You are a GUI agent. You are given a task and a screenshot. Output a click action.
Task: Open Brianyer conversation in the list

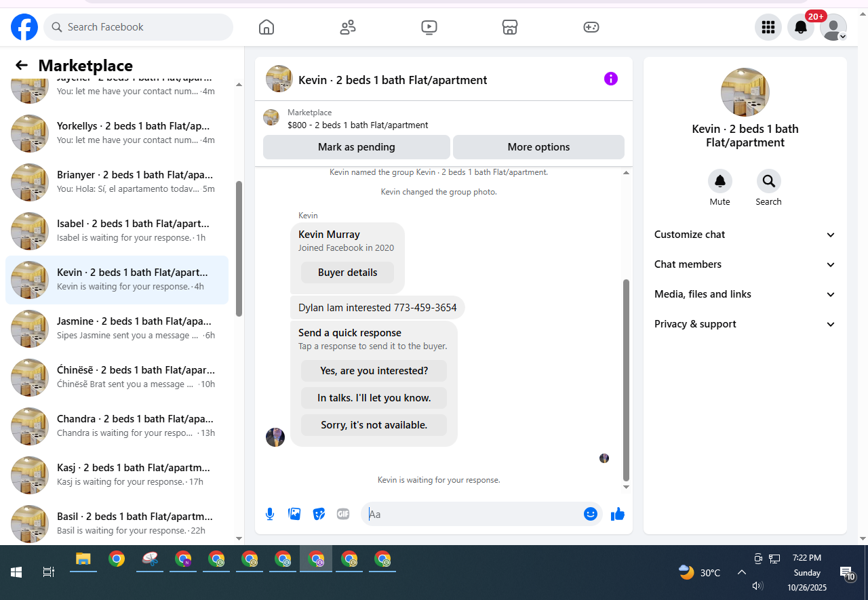tap(117, 182)
